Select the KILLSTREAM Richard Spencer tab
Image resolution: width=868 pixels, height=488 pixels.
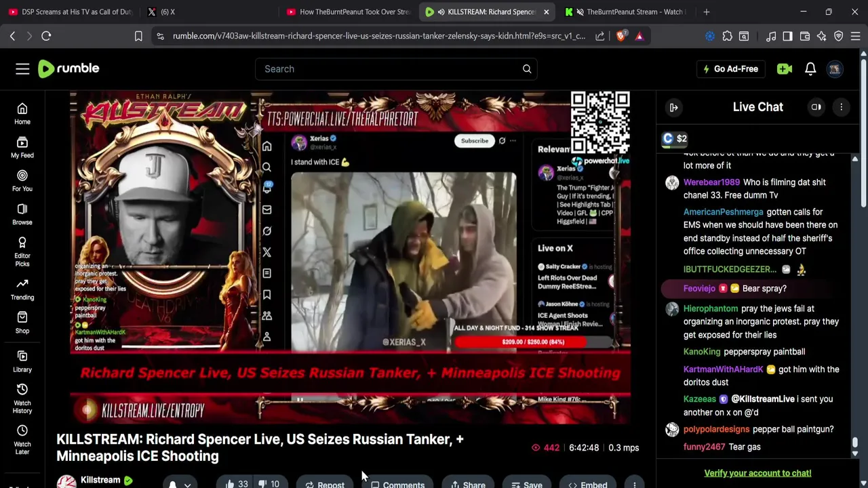point(485,12)
